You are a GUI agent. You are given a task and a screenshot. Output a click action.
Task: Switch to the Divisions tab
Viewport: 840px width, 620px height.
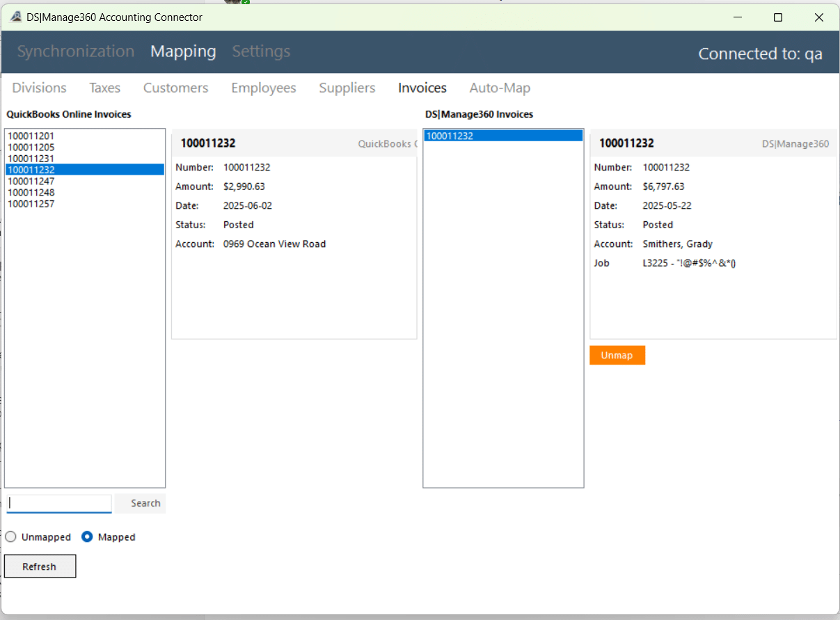coord(39,88)
